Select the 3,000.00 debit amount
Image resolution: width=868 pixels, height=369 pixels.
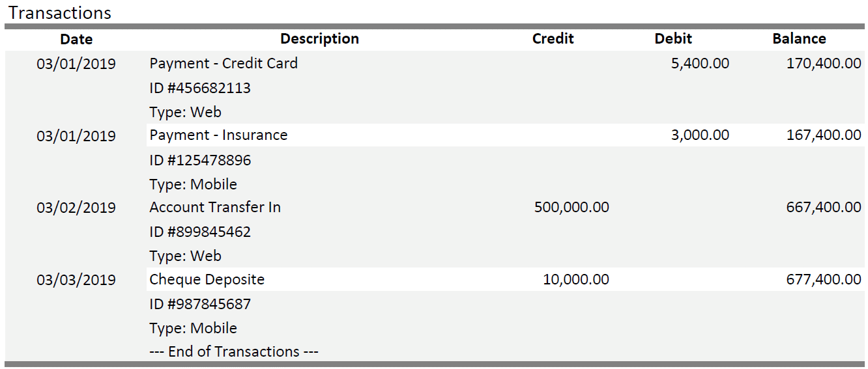pyautogui.click(x=700, y=135)
